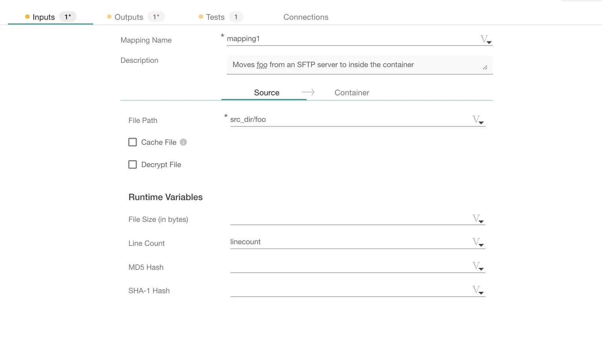Open variable picker for Mapping Name field
Image resolution: width=602 pixels, height=364 pixels.
(x=486, y=39)
